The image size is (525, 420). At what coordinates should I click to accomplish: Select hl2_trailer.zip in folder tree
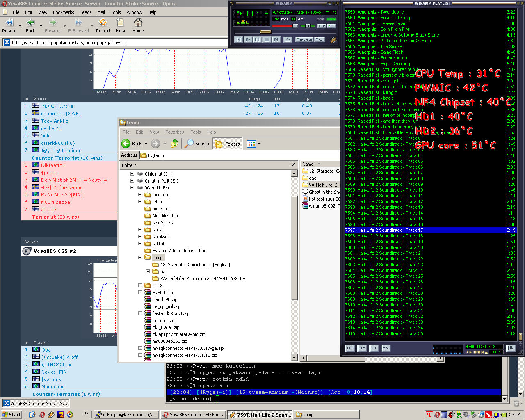point(166,327)
